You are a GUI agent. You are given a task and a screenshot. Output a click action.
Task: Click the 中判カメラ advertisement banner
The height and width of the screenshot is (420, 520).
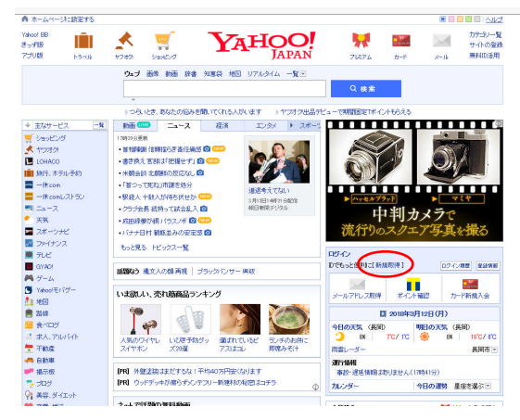pos(414,181)
